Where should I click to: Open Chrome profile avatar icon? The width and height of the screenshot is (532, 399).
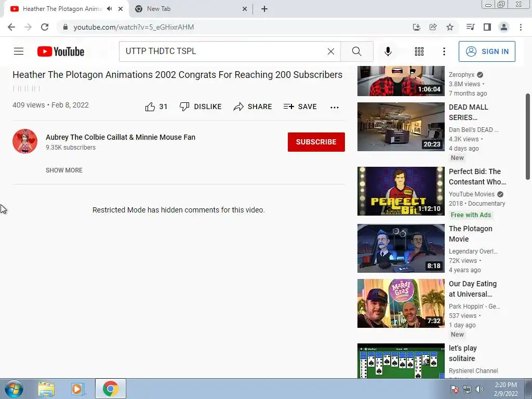[x=504, y=27]
